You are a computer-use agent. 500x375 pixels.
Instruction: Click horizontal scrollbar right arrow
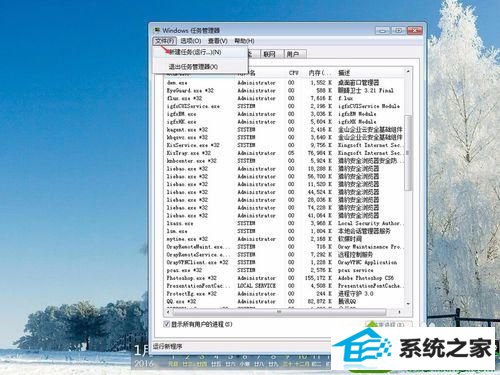pos(399,312)
